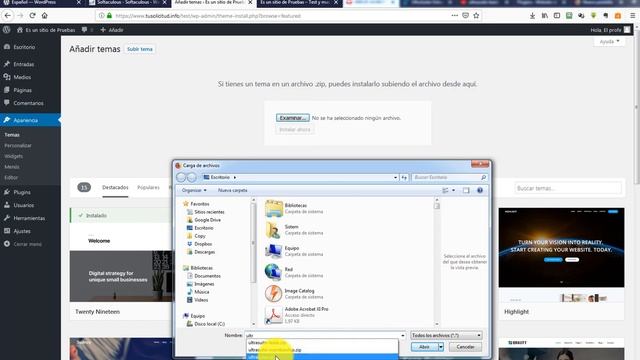The width and height of the screenshot is (640, 360).
Task: Select Música under Bibliotecas
Action: tap(202, 292)
